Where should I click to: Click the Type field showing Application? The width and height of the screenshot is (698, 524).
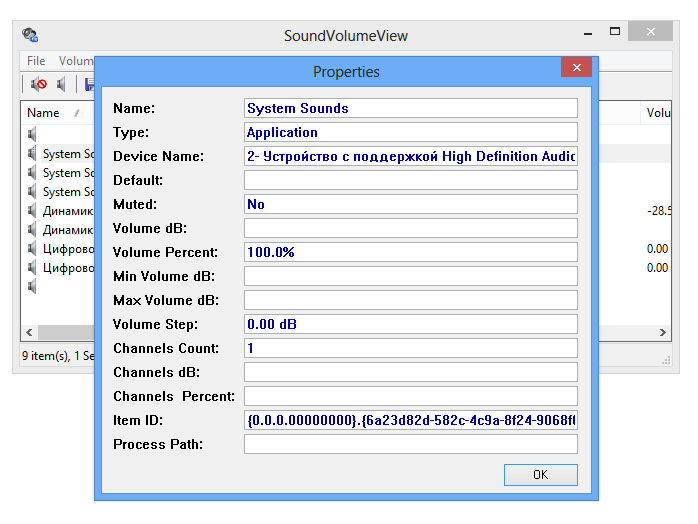(x=411, y=132)
